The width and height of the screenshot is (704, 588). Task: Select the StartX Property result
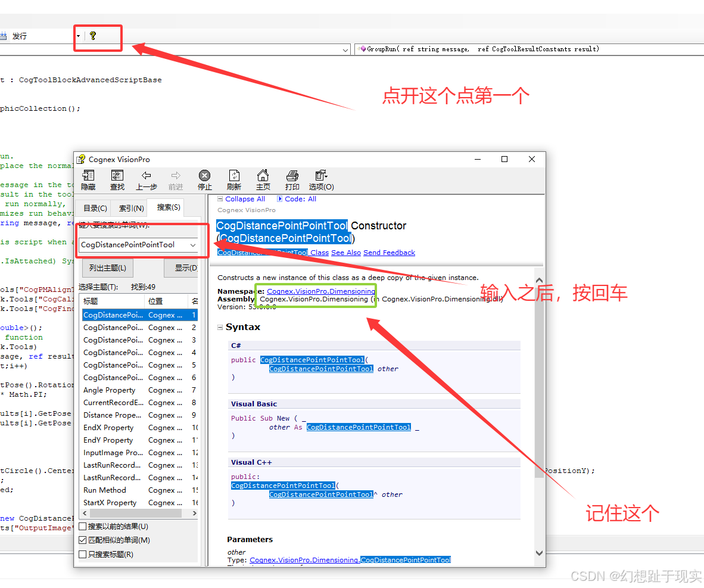tap(139, 503)
